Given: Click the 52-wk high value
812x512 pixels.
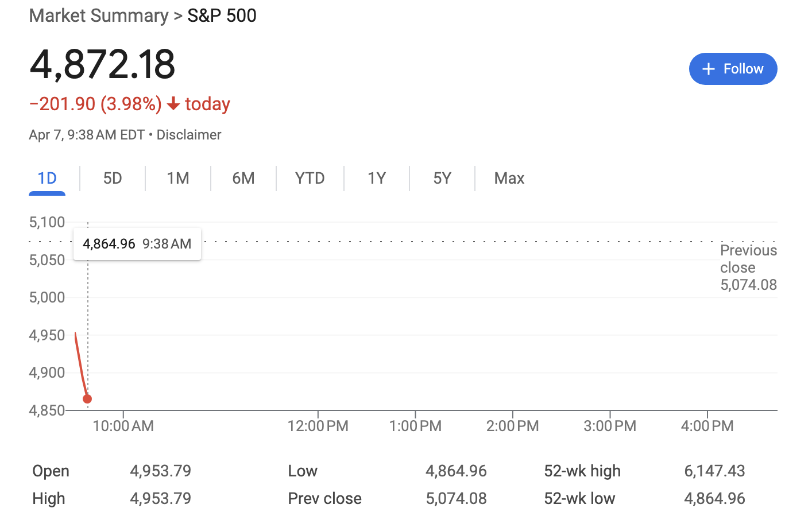Looking at the screenshot, I should (x=714, y=471).
